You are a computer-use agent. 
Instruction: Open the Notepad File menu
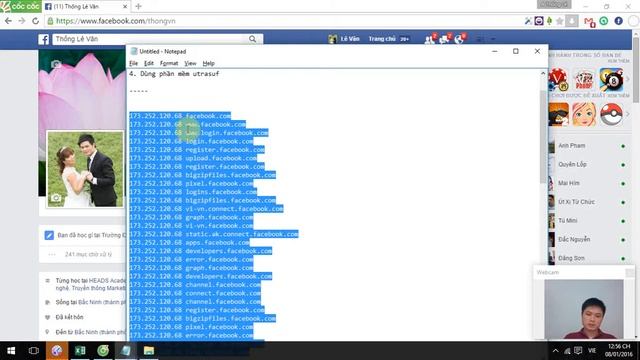point(133,63)
